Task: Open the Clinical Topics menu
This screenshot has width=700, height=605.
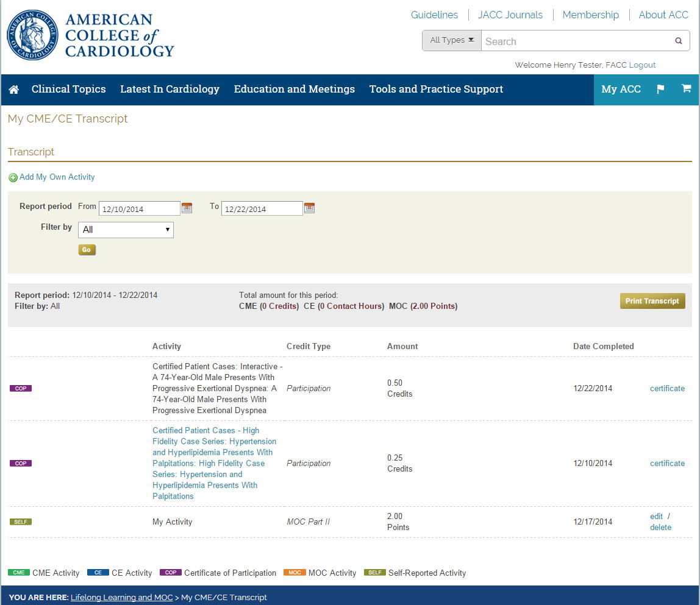Action: coord(68,90)
